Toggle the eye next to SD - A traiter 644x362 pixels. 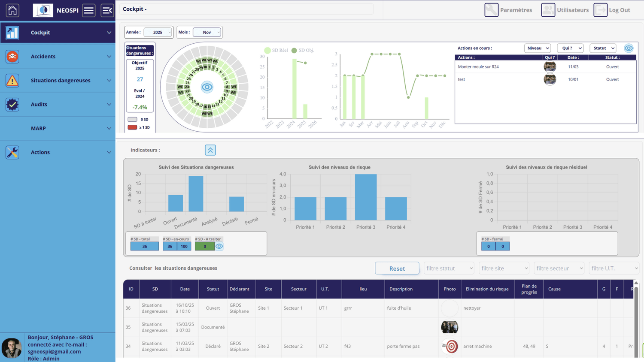(219, 246)
